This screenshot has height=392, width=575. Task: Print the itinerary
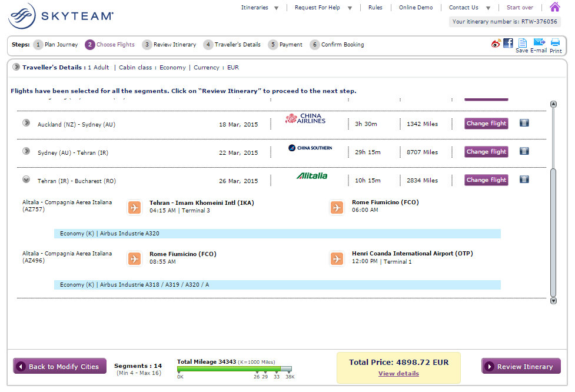[556, 46]
